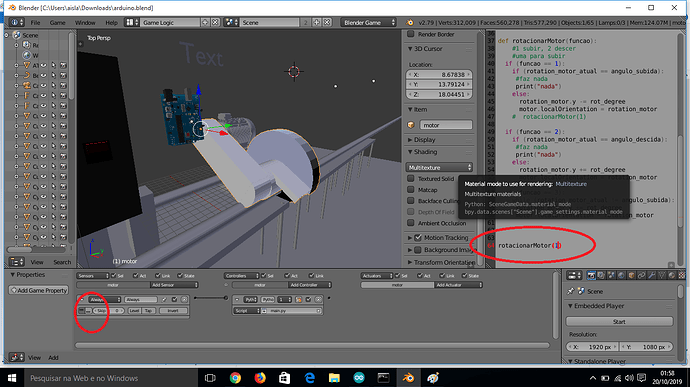Delete the current Scene with X icon

pyautogui.click(x=327, y=22)
